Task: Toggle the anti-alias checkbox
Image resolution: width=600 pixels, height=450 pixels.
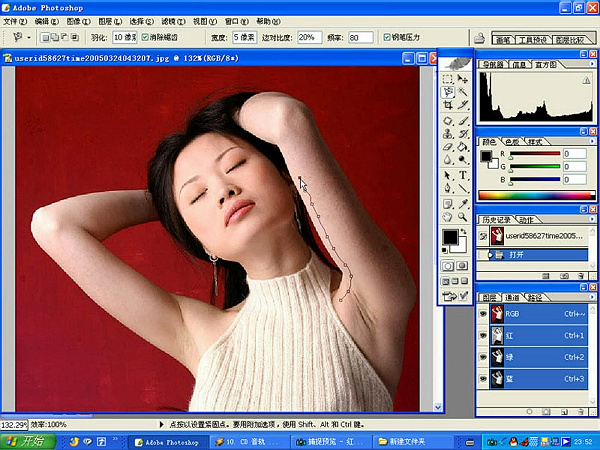Action: pos(145,37)
